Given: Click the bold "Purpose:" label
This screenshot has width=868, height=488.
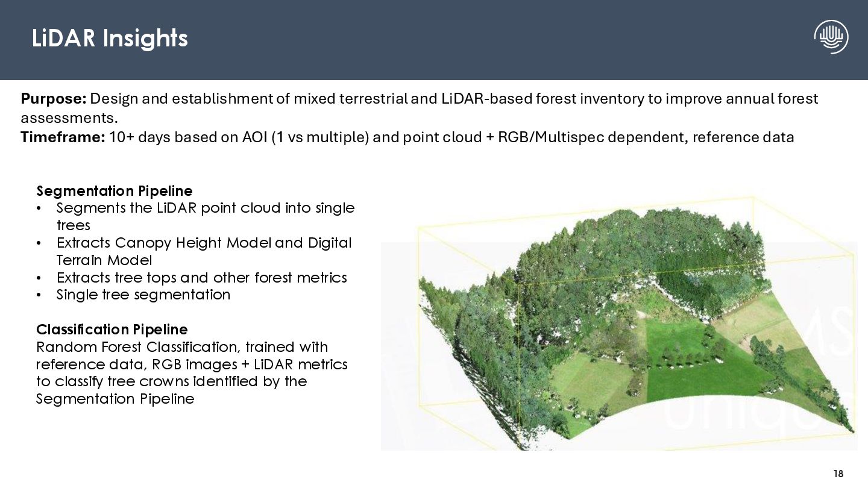Looking at the screenshot, I should click(54, 98).
